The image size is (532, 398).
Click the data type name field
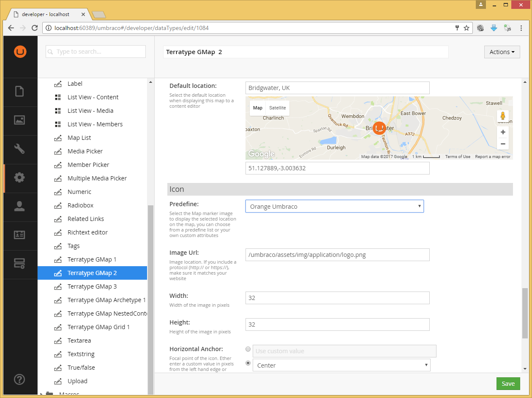click(306, 52)
